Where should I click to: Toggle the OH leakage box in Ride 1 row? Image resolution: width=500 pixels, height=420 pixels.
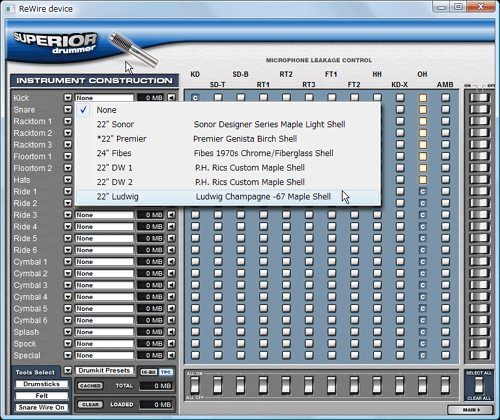click(x=423, y=191)
